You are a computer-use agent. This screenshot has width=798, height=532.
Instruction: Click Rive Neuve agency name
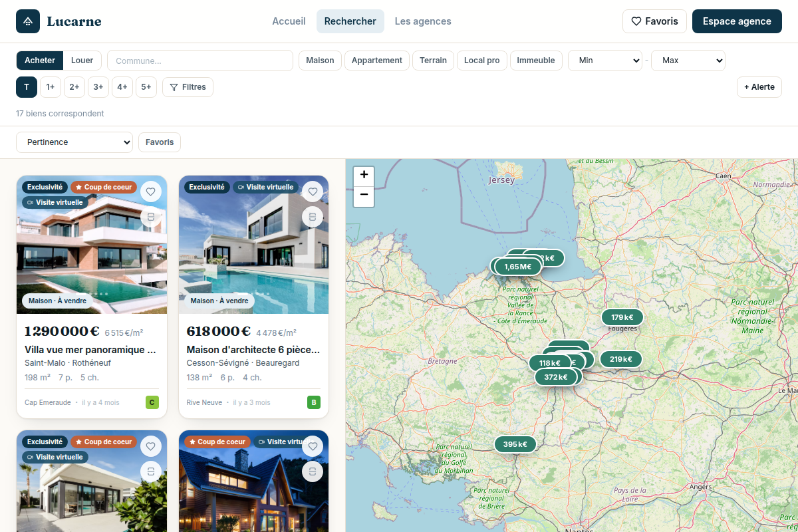(x=204, y=402)
